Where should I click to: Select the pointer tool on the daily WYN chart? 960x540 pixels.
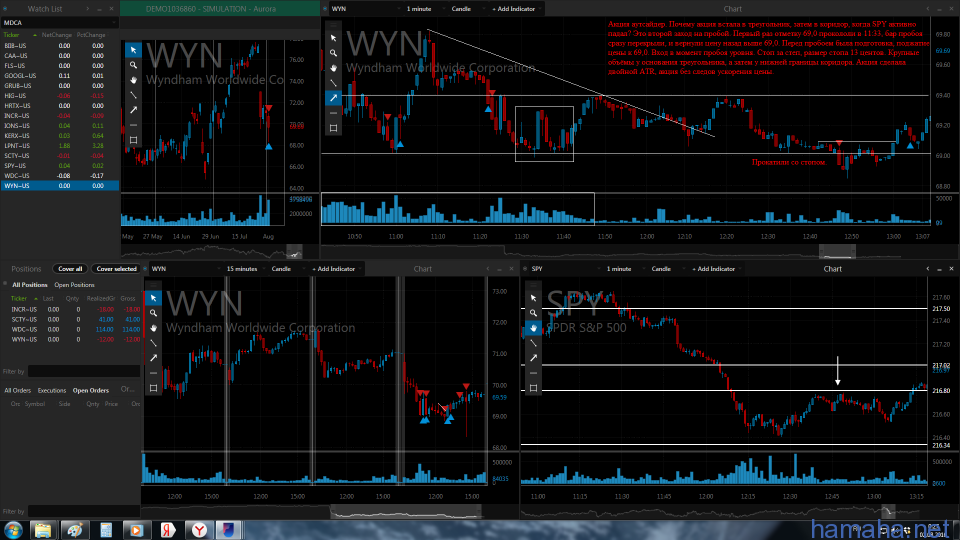coord(133,50)
